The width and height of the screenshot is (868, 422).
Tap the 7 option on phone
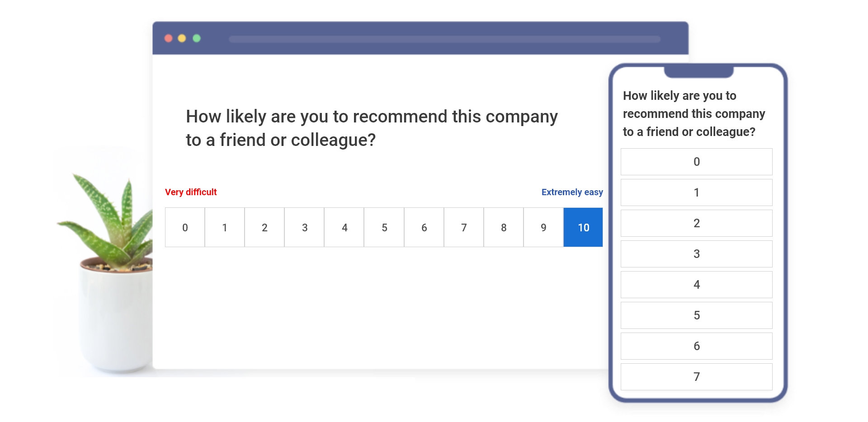coord(697,377)
